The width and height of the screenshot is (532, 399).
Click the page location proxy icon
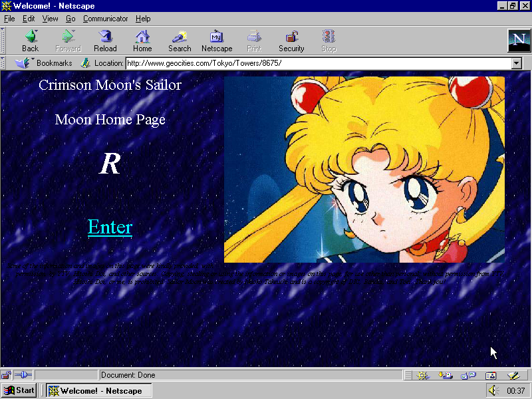click(85, 63)
